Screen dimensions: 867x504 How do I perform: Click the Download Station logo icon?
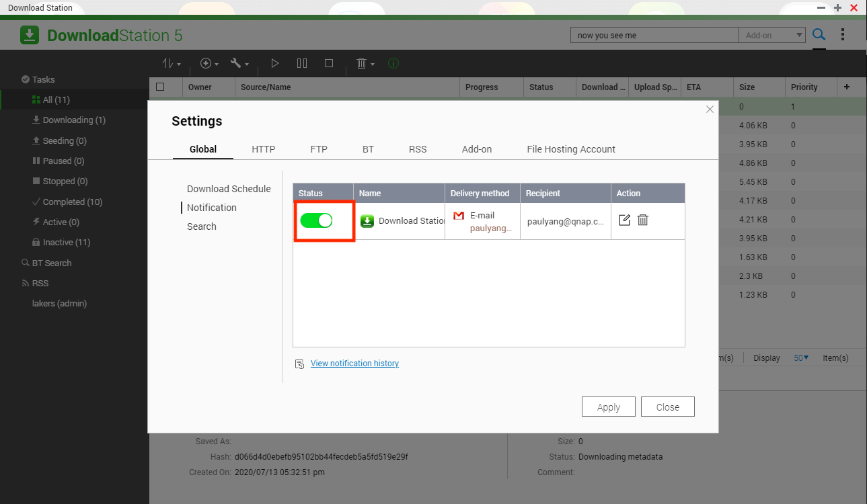[30, 36]
